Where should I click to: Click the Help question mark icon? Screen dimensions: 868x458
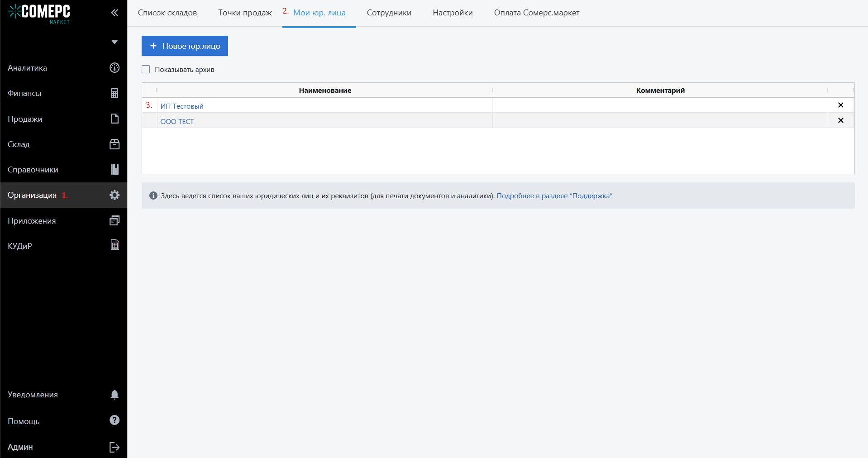click(114, 420)
